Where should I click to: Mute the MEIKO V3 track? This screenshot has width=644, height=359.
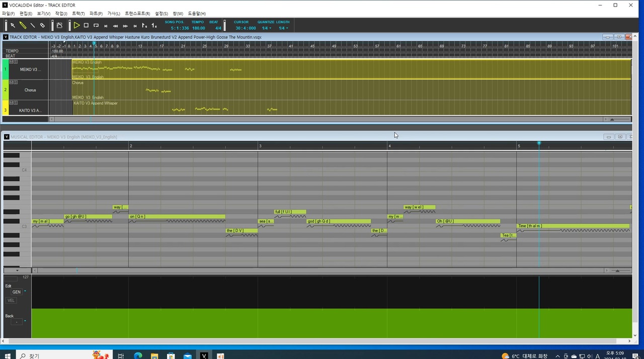[x=11, y=62]
